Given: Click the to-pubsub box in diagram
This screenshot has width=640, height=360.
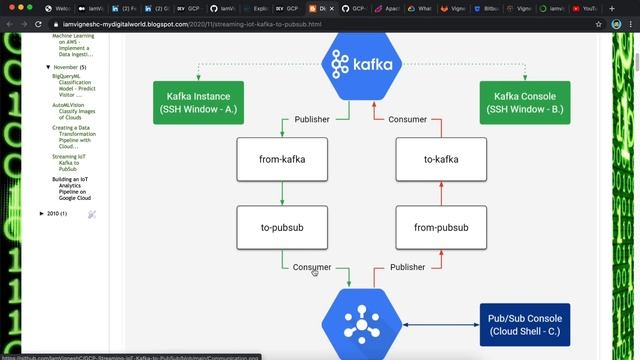Looking at the screenshot, I should point(282,227).
